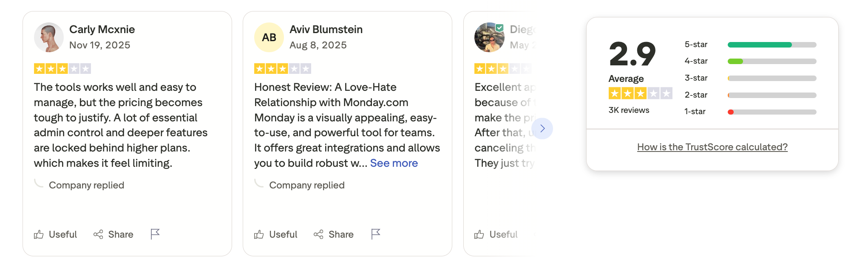
Task: Open Aviv Blumstein's reviewer profile
Action: [326, 29]
